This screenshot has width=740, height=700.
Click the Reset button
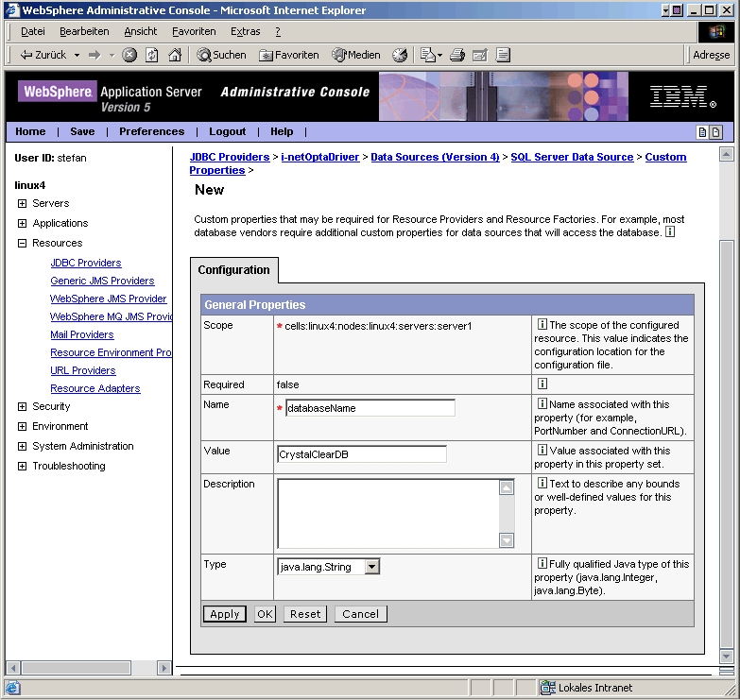305,614
